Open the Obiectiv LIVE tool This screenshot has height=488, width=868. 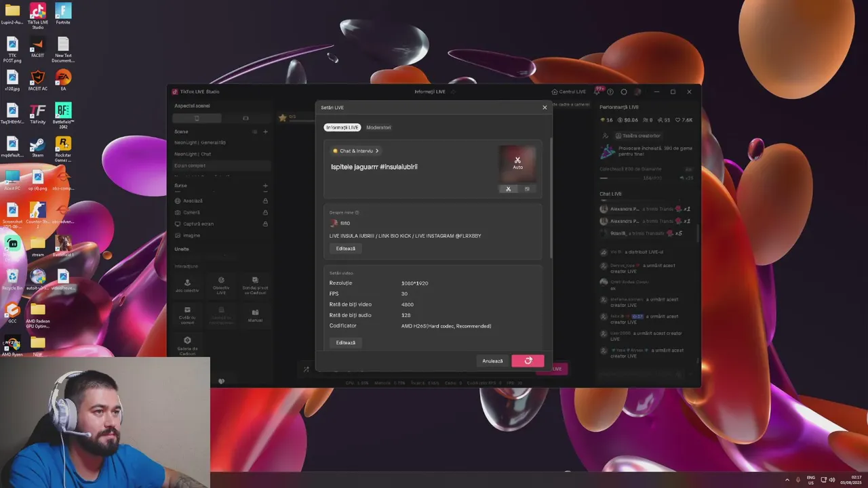(221, 285)
